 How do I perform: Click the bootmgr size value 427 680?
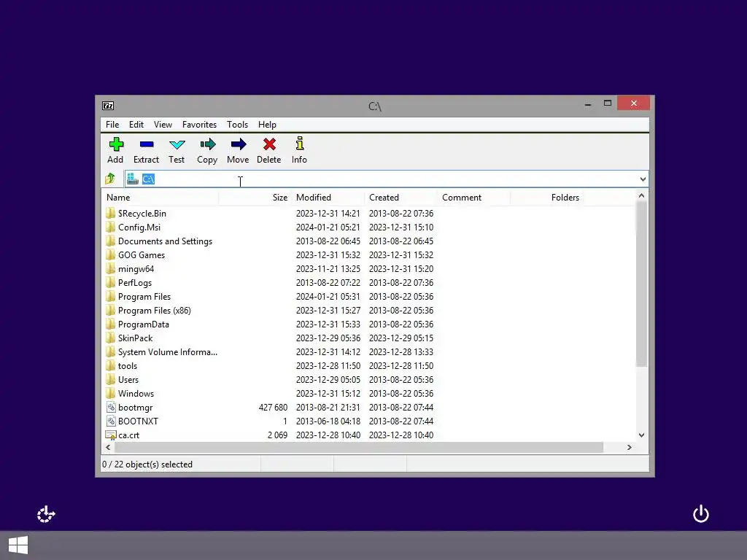point(273,407)
